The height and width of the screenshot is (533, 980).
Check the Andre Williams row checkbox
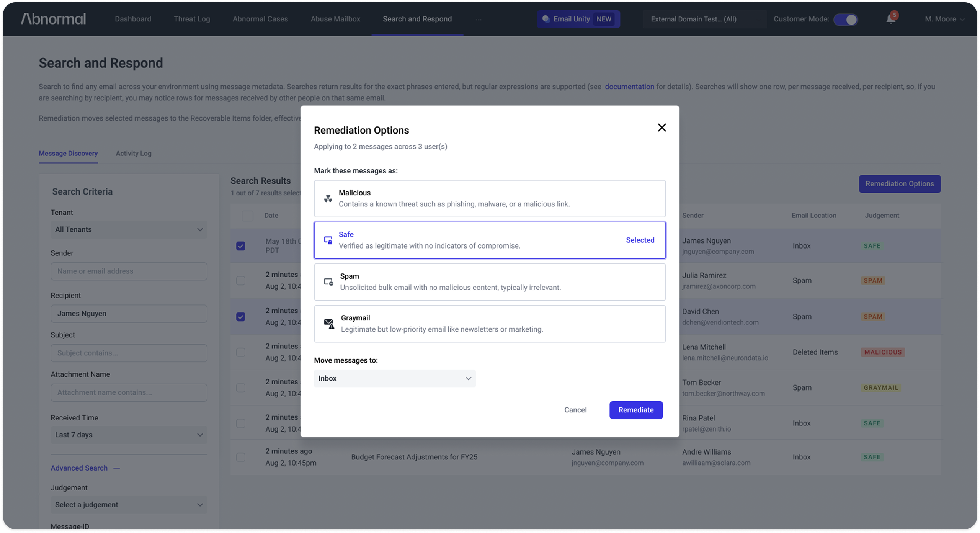point(240,457)
